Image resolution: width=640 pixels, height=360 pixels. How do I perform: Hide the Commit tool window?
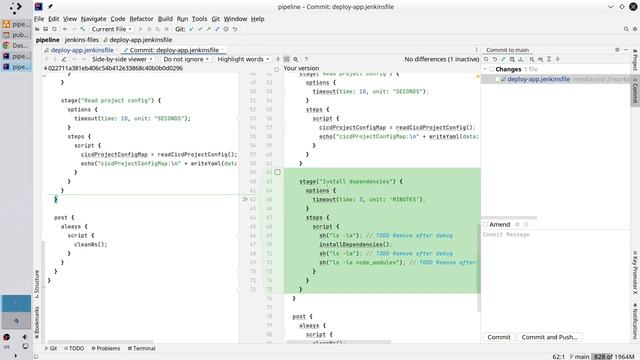click(x=626, y=50)
